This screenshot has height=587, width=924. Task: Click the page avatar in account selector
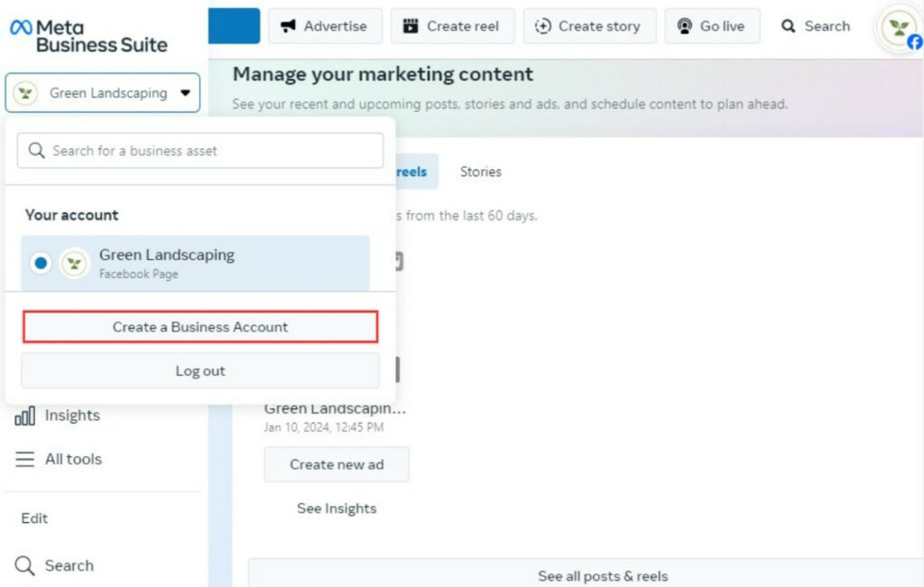(25, 93)
